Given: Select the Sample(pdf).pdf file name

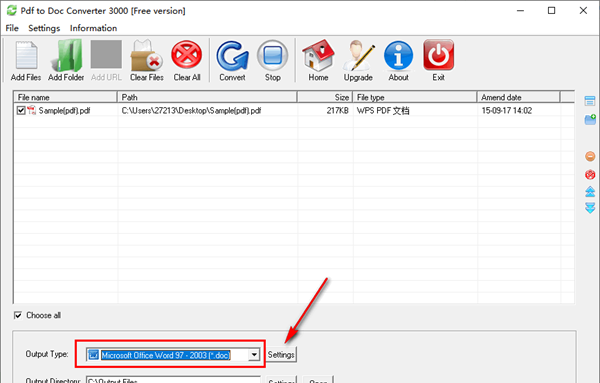Looking at the screenshot, I should pos(64,111).
